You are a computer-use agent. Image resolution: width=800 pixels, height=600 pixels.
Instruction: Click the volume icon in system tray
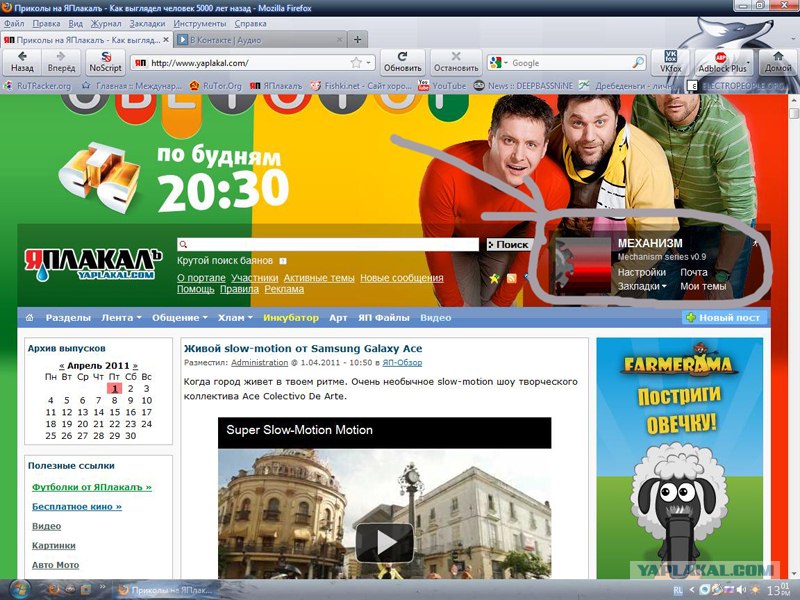click(x=741, y=590)
